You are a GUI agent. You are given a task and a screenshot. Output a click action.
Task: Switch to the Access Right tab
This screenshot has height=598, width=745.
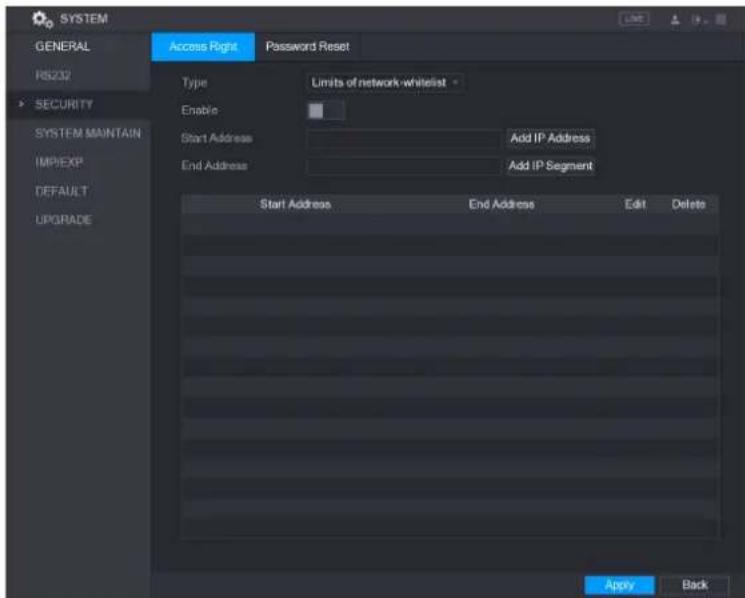pyautogui.click(x=203, y=47)
